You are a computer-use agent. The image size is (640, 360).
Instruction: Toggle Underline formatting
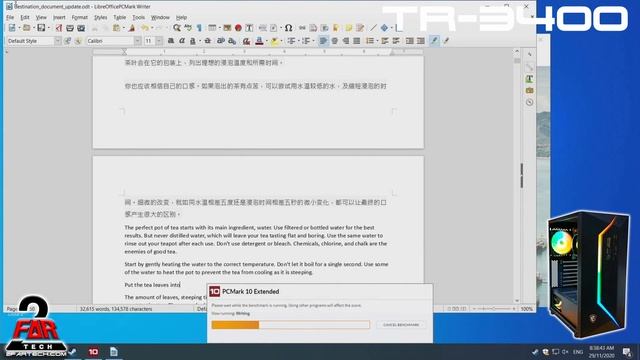click(193, 41)
